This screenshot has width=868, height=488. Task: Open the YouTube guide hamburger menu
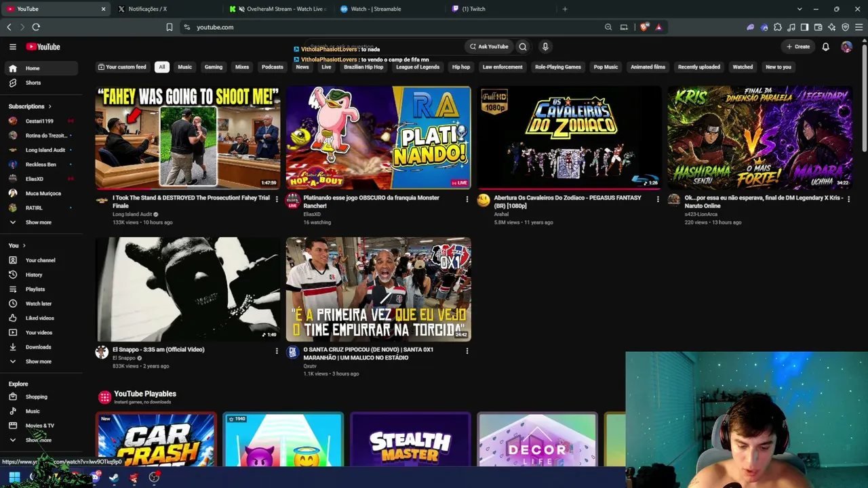pos(12,47)
